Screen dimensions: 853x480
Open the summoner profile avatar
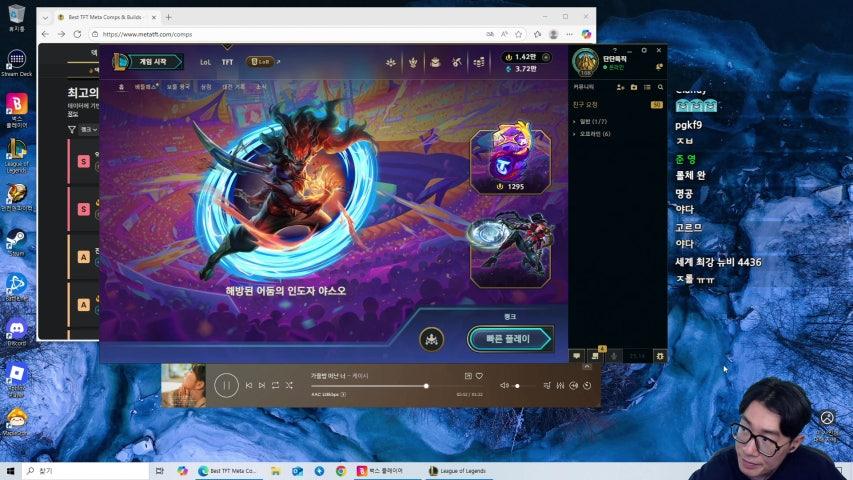pos(585,61)
